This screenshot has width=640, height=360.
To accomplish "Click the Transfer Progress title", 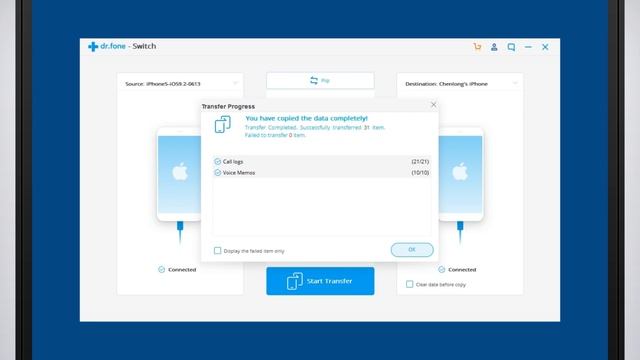I will click(228, 106).
